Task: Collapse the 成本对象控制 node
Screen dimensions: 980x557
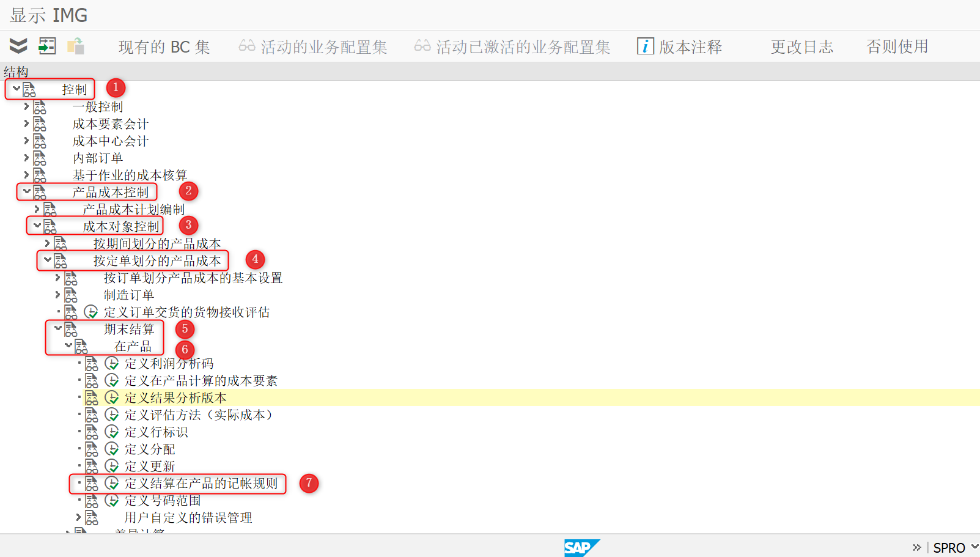Action: click(x=37, y=226)
